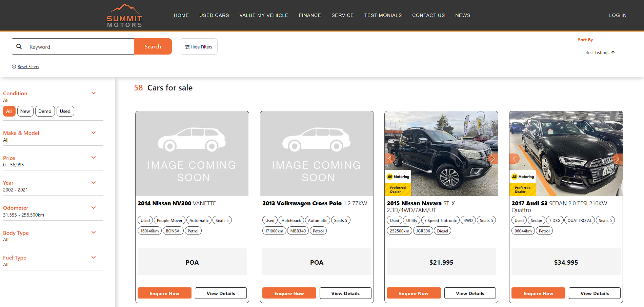This screenshot has height=307, width=644.
Task: Show next photo of Audi S3
Action: click(618, 159)
